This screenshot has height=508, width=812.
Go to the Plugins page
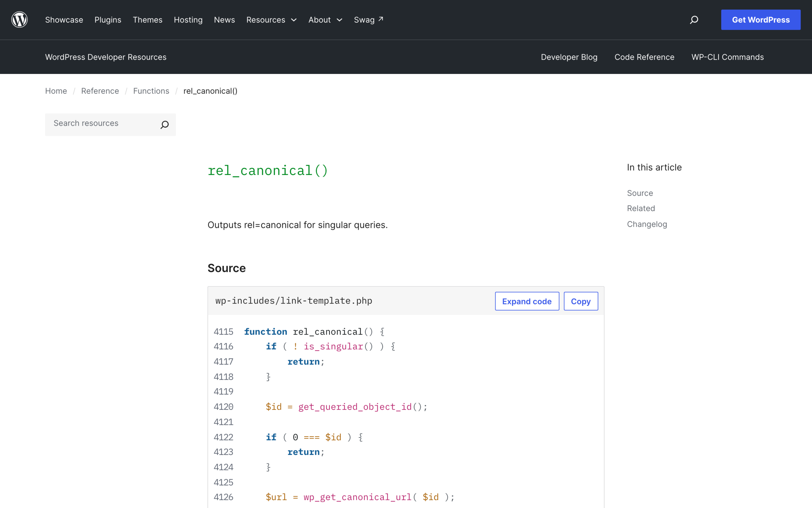coord(108,20)
